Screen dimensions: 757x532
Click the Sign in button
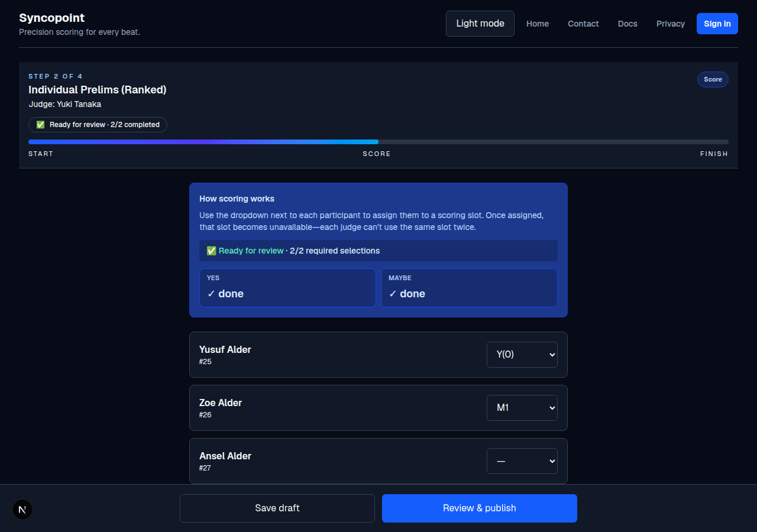click(717, 24)
